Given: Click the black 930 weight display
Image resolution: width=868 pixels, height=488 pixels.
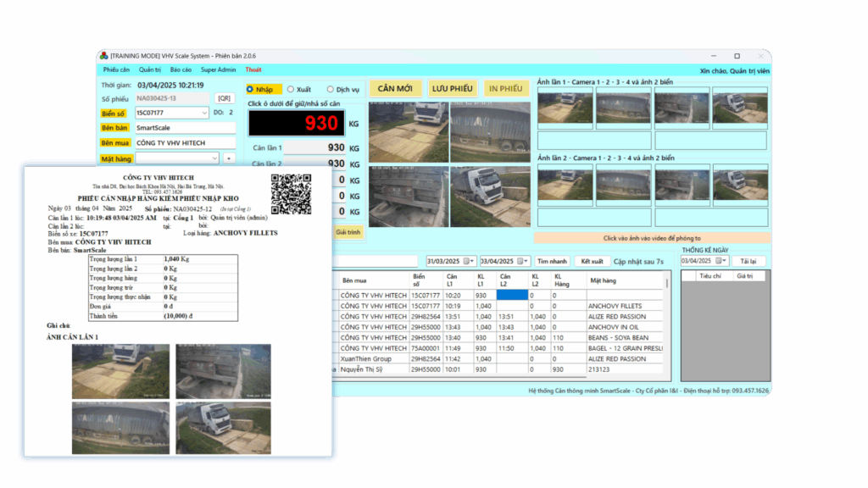Looking at the screenshot, I should pos(297,123).
